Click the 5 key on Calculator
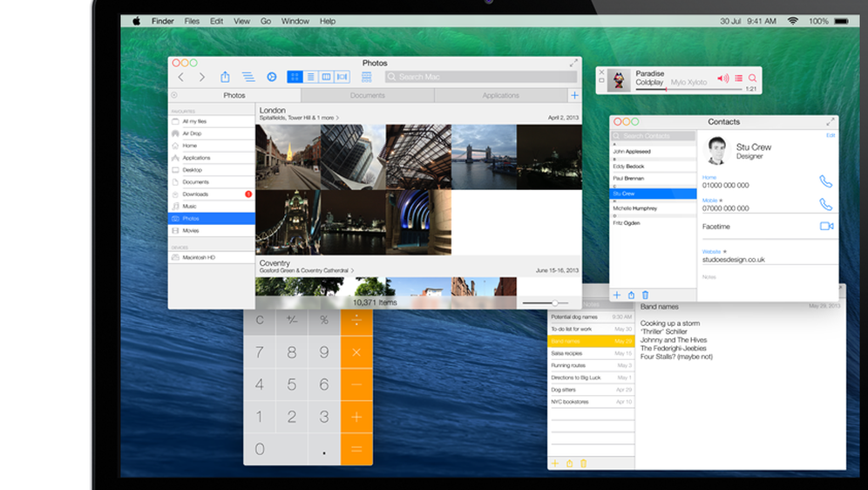Image resolution: width=868 pixels, height=490 pixels. point(292,385)
